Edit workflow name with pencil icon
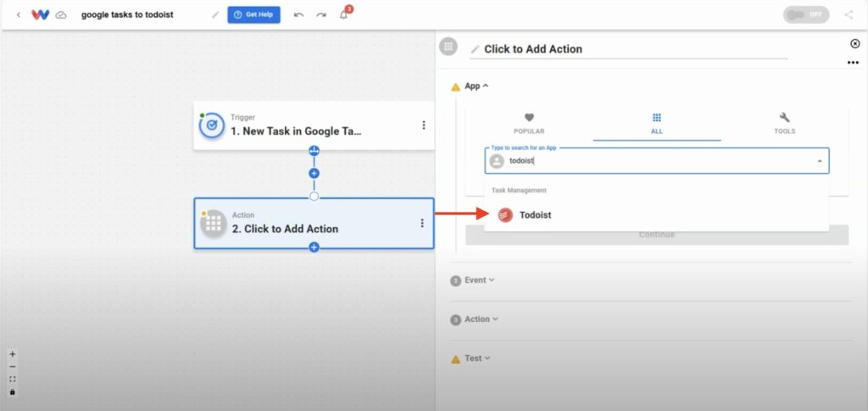 pyautogui.click(x=215, y=15)
